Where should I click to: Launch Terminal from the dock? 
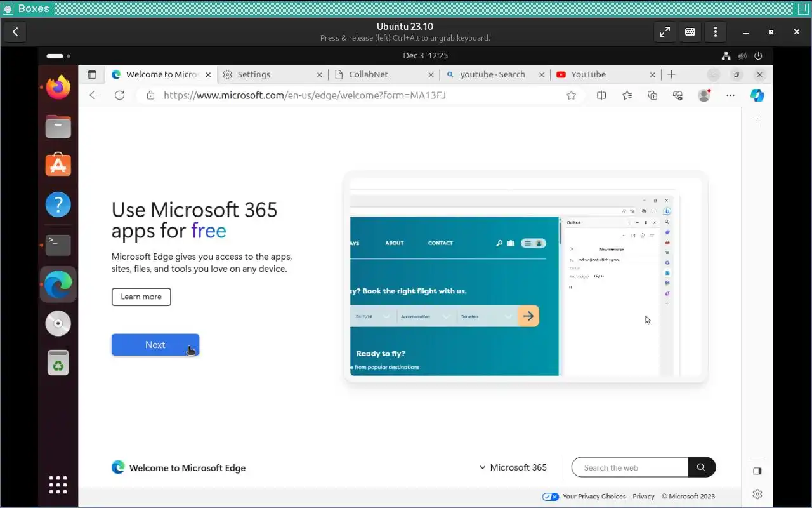pos(58,244)
